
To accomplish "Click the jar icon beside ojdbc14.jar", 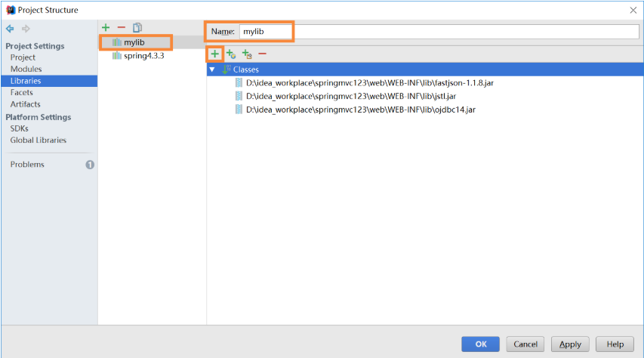I will coord(239,110).
